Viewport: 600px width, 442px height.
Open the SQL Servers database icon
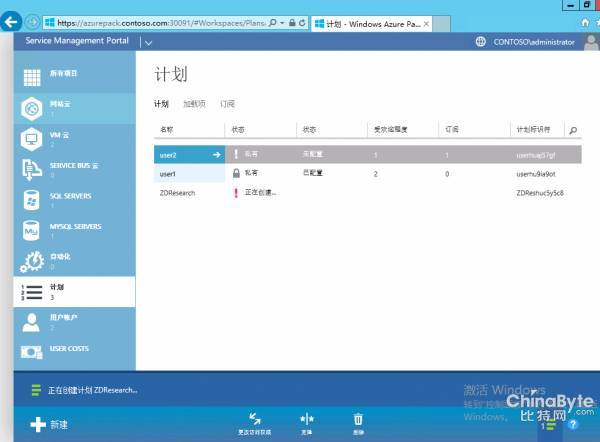pos(31,200)
